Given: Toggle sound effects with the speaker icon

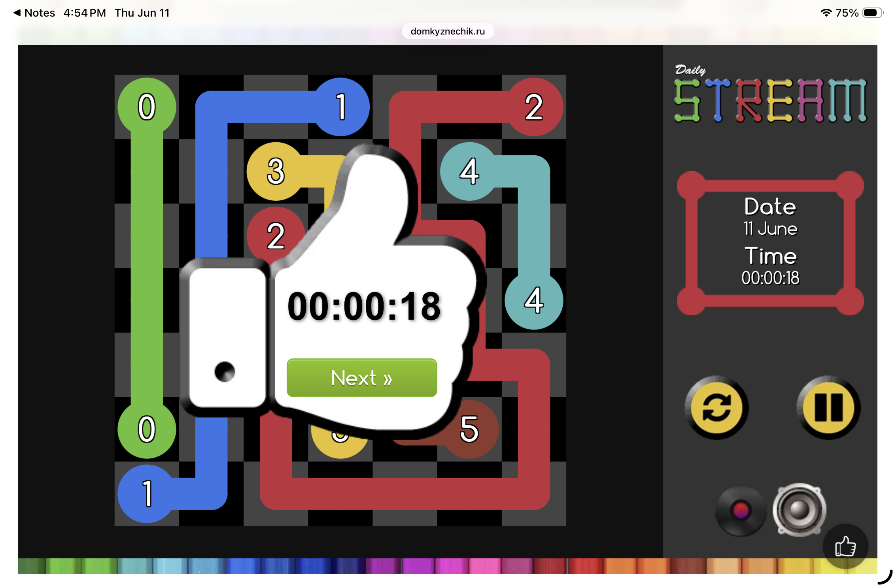Looking at the screenshot, I should click(x=799, y=509).
